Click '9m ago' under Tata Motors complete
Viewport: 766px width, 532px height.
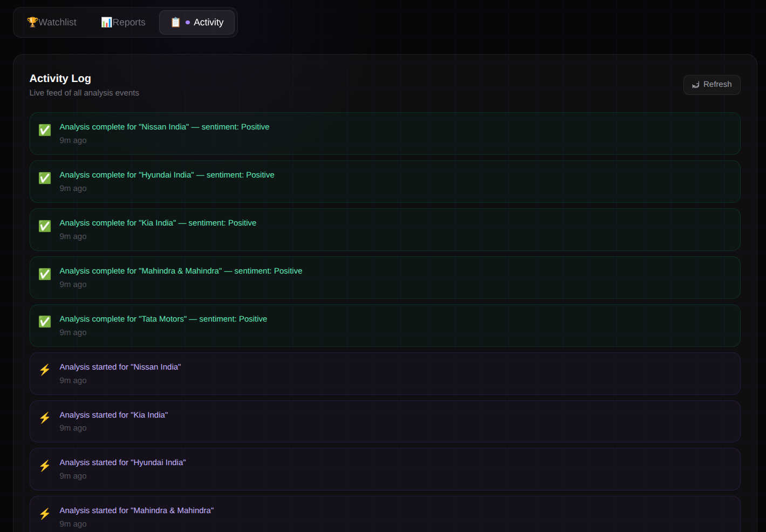point(73,332)
